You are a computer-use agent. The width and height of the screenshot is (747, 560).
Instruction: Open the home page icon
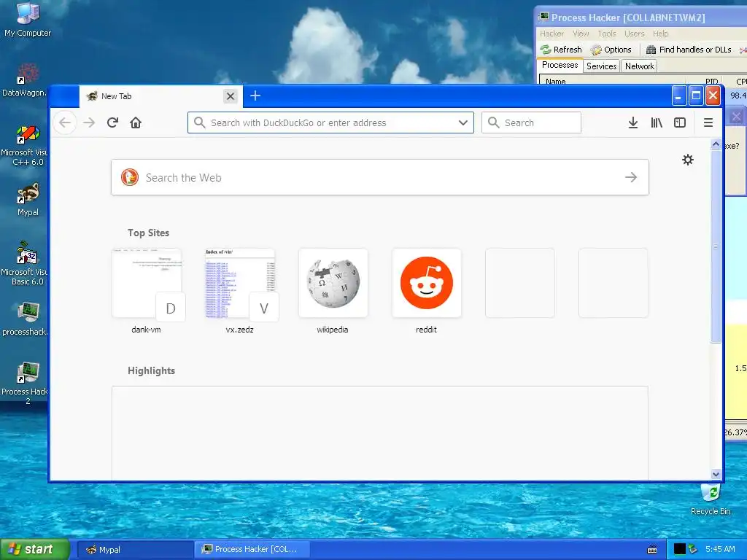pos(136,122)
